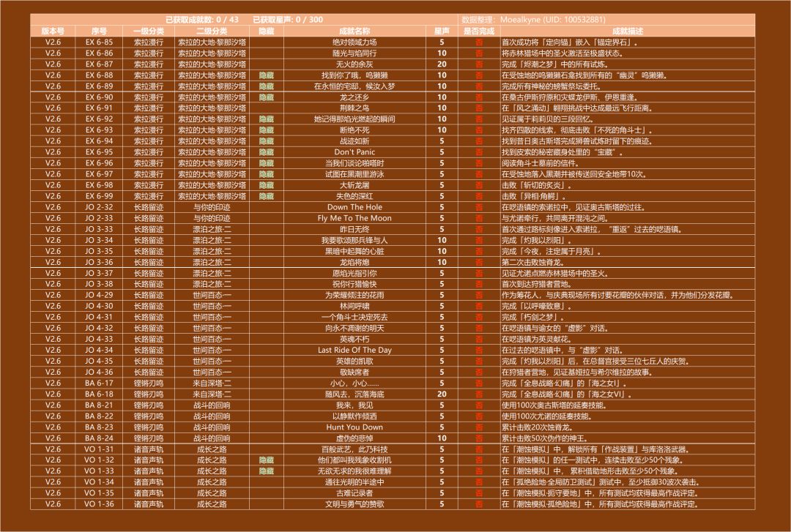Select the achievement '在永恒的宅邸，候汝入梦'

354,86
